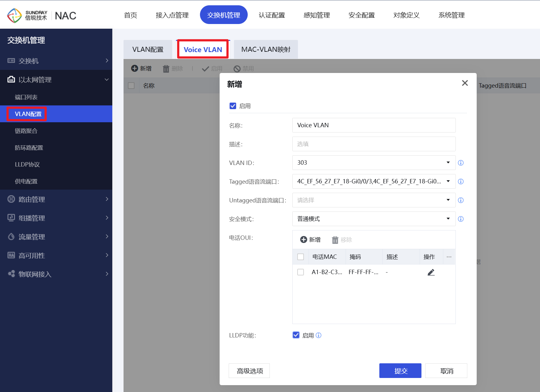
Task: Click background toolbar add plus icon
Action: click(x=134, y=68)
